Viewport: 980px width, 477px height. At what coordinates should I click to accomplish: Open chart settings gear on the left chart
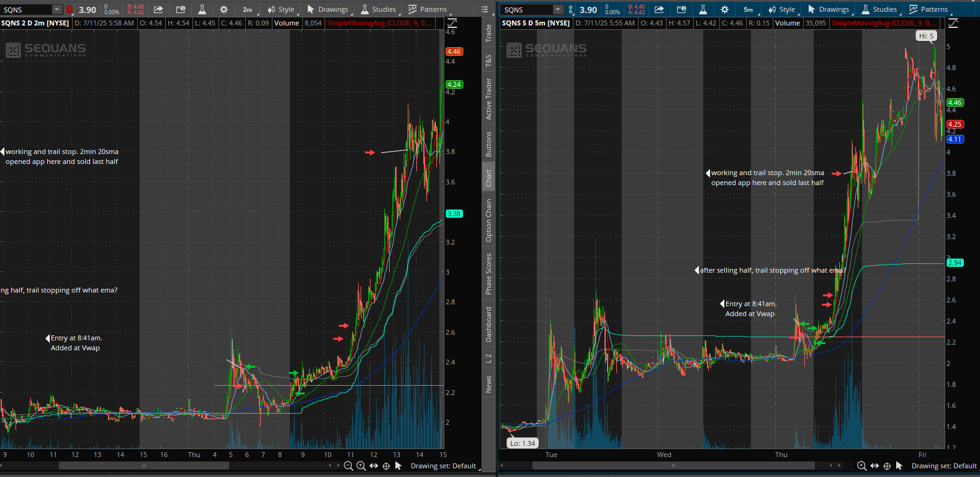(224, 9)
